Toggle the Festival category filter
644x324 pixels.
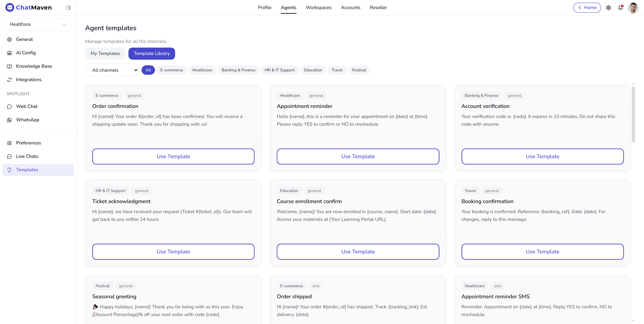click(x=359, y=70)
